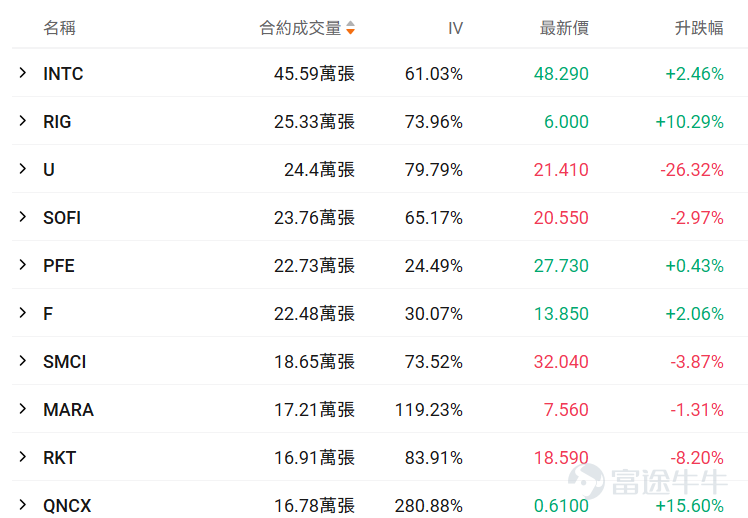
Task: Expand the F row chevron
Action: pyautogui.click(x=22, y=313)
